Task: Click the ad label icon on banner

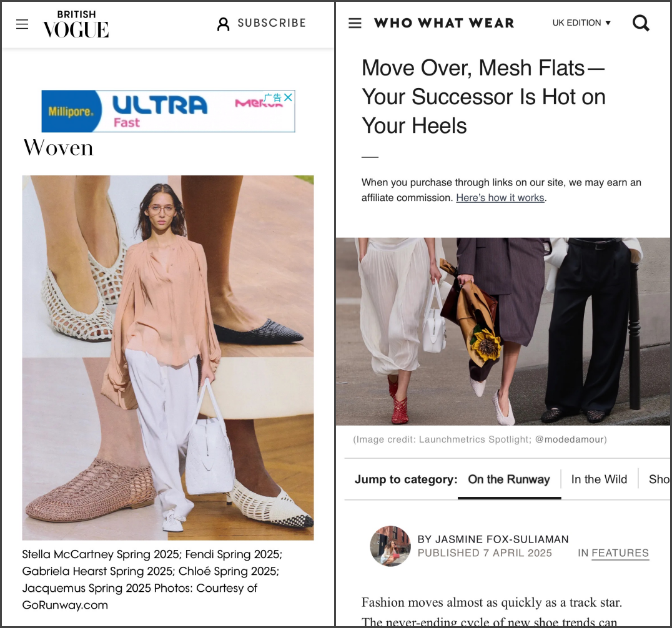Action: click(x=272, y=97)
